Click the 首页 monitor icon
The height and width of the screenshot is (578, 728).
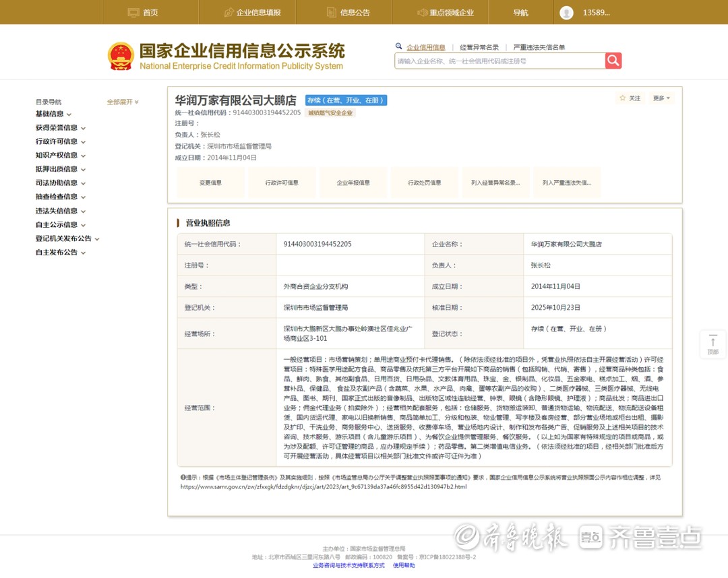click(x=133, y=13)
